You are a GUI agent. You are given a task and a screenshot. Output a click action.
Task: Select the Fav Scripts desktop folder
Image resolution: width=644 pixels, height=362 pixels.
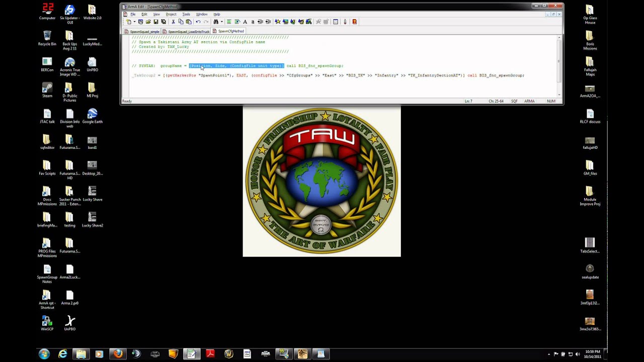[47, 168]
